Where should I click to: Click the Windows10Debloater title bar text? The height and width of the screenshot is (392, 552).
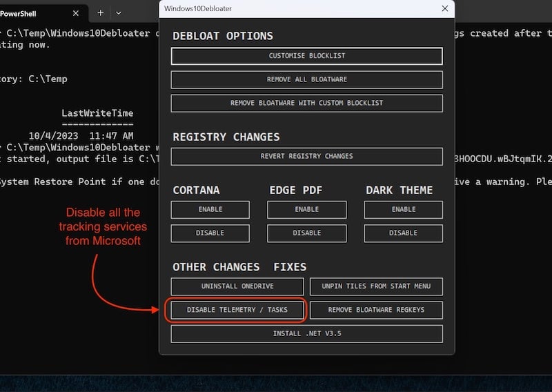[198, 8]
